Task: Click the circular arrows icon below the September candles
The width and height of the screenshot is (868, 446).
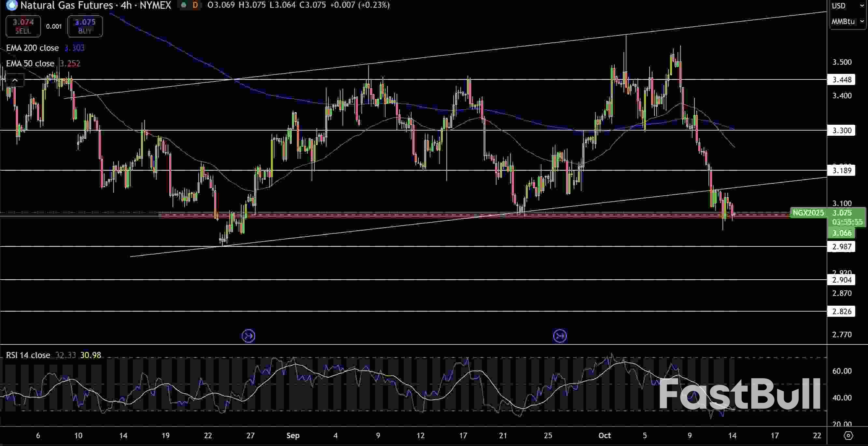Action: coord(248,335)
